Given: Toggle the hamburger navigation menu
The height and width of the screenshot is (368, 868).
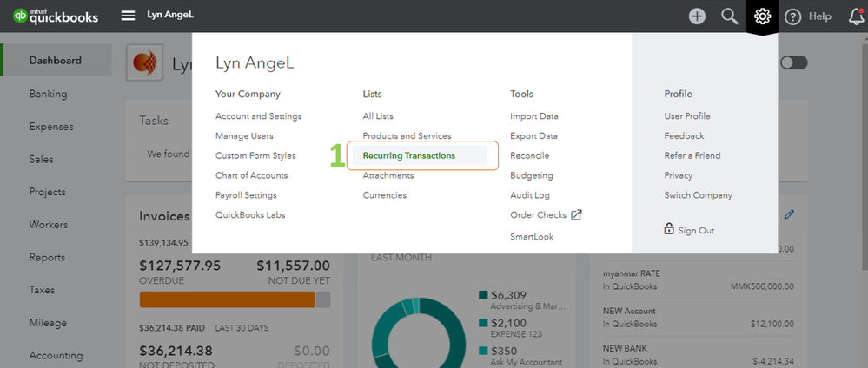Looking at the screenshot, I should [x=128, y=16].
